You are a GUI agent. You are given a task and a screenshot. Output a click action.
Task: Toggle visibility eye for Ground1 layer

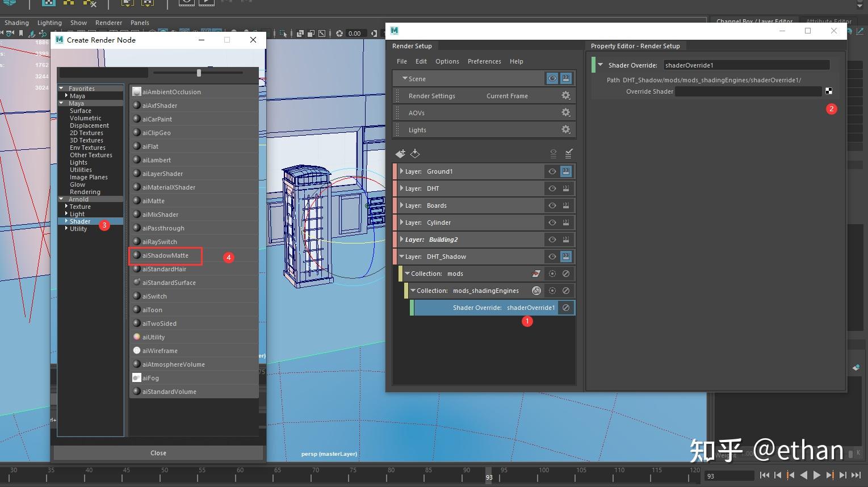click(552, 171)
